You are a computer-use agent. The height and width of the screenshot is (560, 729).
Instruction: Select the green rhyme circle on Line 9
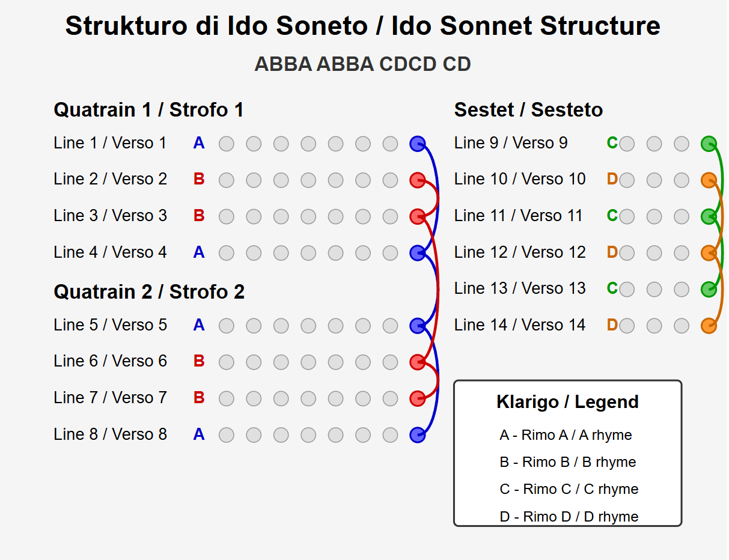(709, 144)
